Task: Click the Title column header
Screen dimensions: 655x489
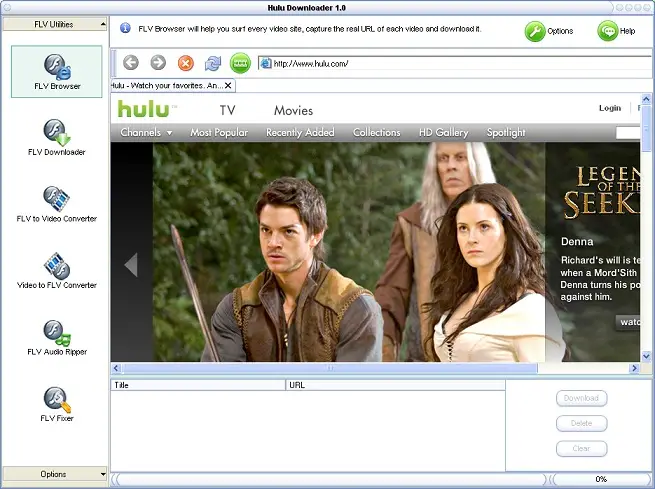Action: (198, 385)
